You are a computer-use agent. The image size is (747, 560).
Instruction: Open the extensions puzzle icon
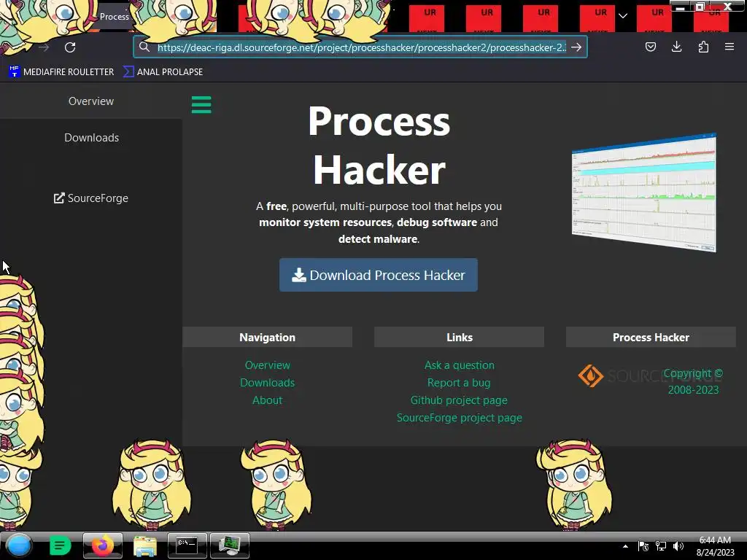[x=703, y=47]
